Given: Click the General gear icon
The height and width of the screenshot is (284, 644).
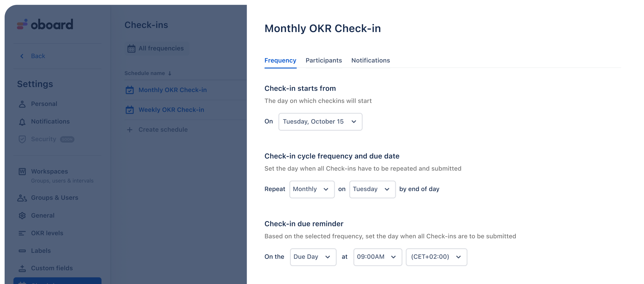Looking at the screenshot, I should pos(22,216).
